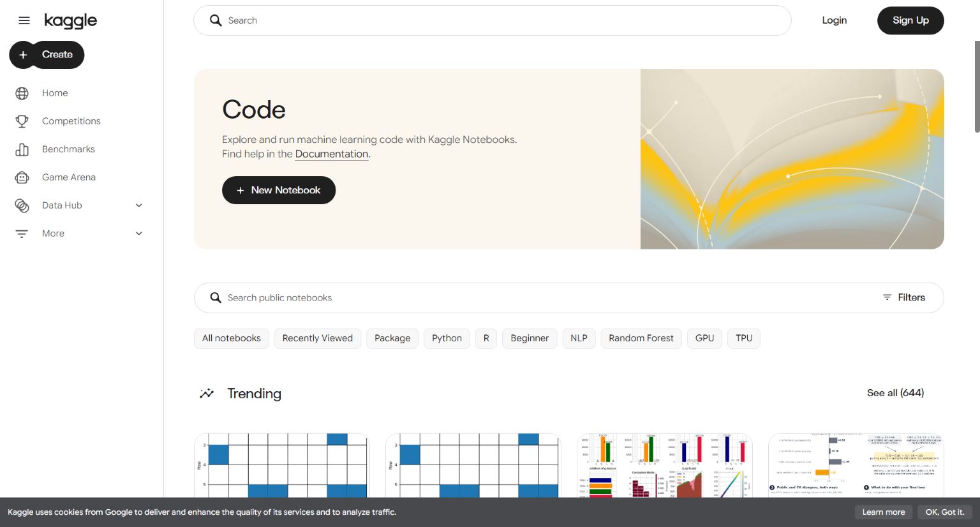Click See all (644) trending

tap(895, 393)
